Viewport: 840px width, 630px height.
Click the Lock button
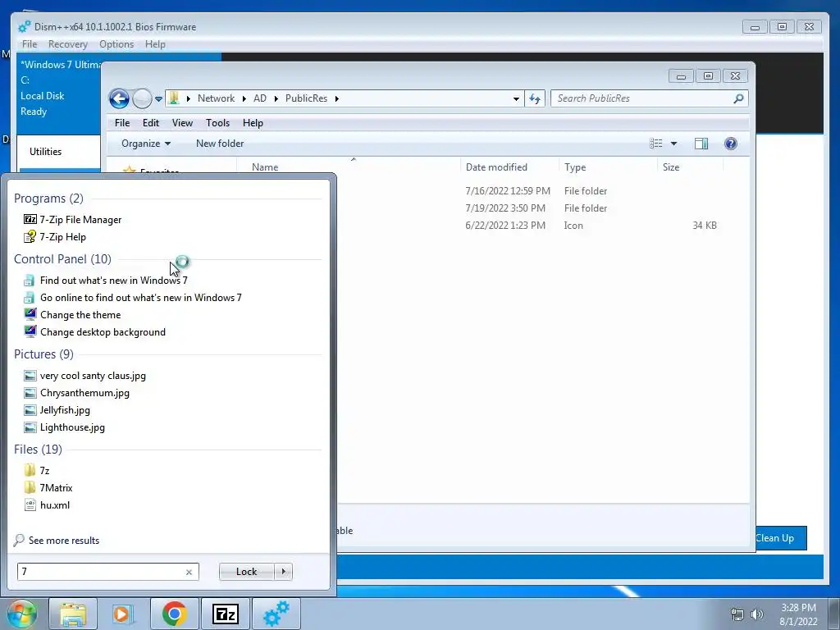point(246,572)
